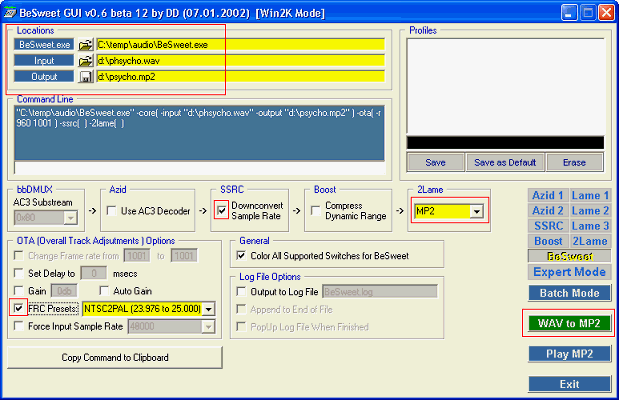Select the BeSweet tab
619x400 pixels.
coord(570,256)
